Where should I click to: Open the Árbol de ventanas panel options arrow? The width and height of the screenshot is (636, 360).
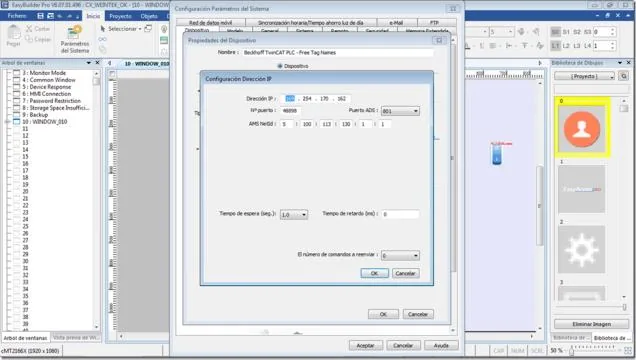click(x=89, y=63)
